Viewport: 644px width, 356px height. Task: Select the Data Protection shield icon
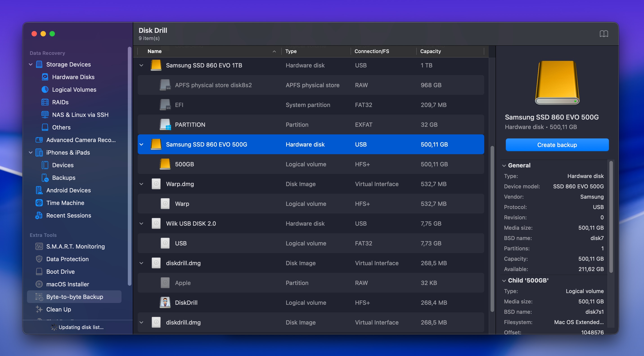[x=39, y=259]
